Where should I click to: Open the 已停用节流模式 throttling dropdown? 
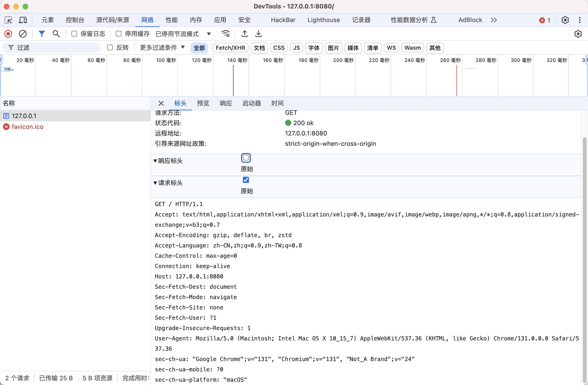pos(183,34)
